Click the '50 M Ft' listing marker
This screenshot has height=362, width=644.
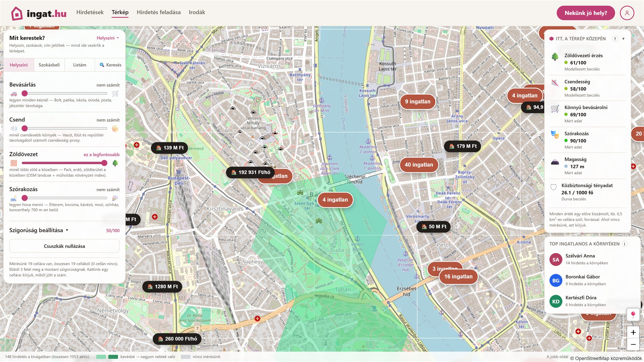(433, 227)
